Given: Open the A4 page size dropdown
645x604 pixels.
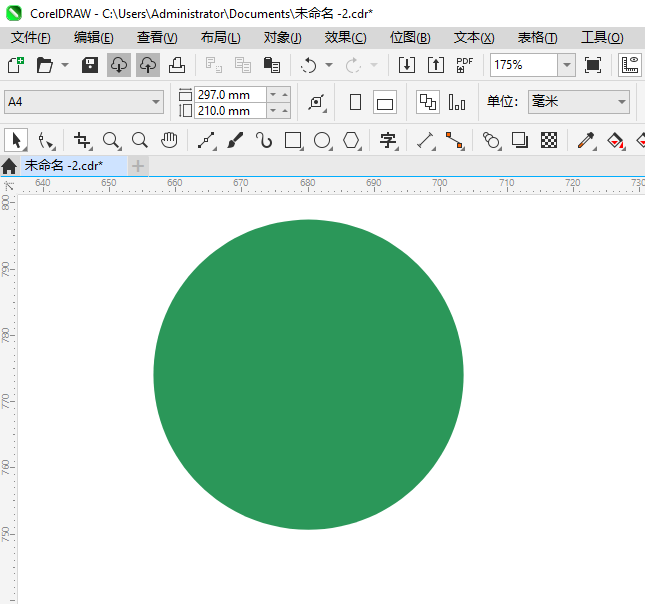Looking at the screenshot, I should [x=156, y=102].
